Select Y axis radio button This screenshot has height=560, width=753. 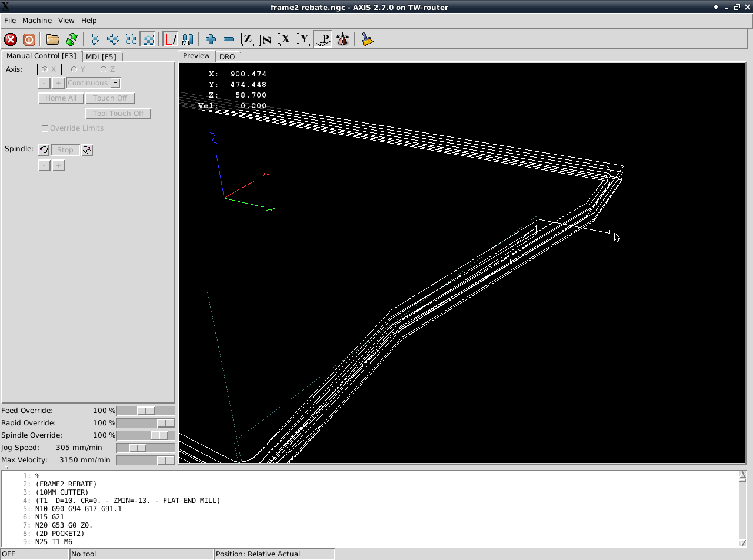78,69
